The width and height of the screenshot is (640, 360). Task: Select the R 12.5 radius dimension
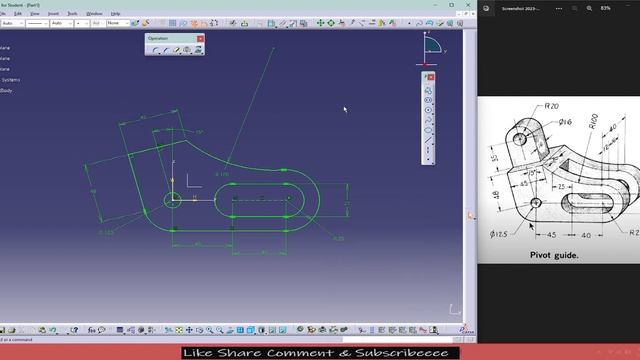pyautogui.click(x=107, y=232)
